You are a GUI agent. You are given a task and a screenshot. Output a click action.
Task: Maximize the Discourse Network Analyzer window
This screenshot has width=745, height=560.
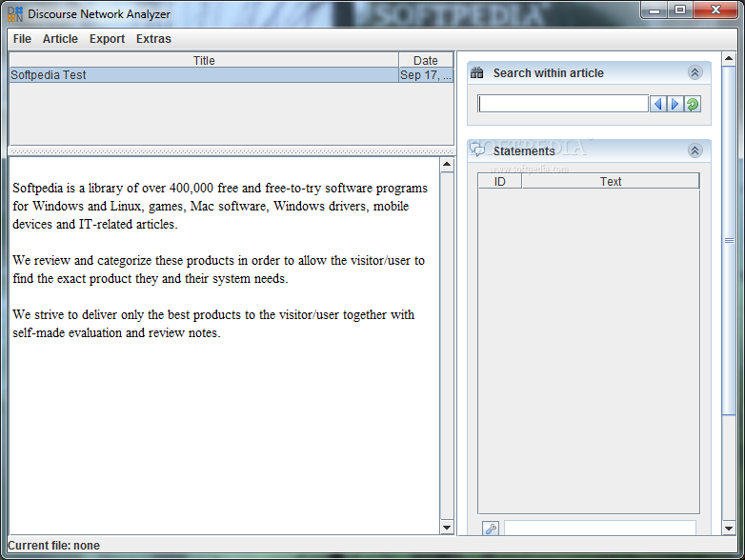[x=680, y=10]
